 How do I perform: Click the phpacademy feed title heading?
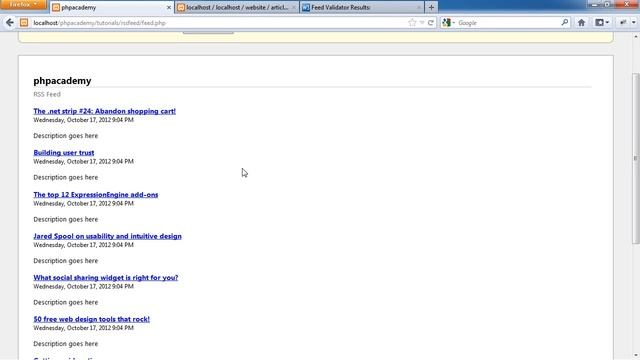[62, 81]
